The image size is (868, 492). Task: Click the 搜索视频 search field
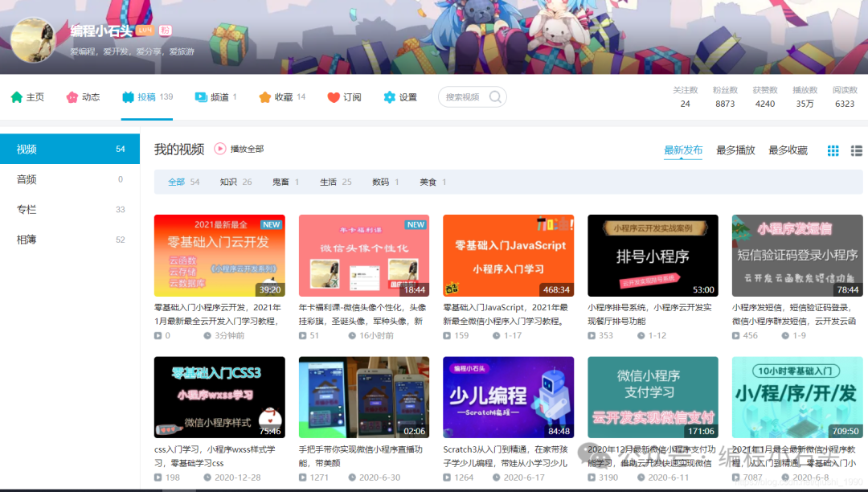[472, 96]
